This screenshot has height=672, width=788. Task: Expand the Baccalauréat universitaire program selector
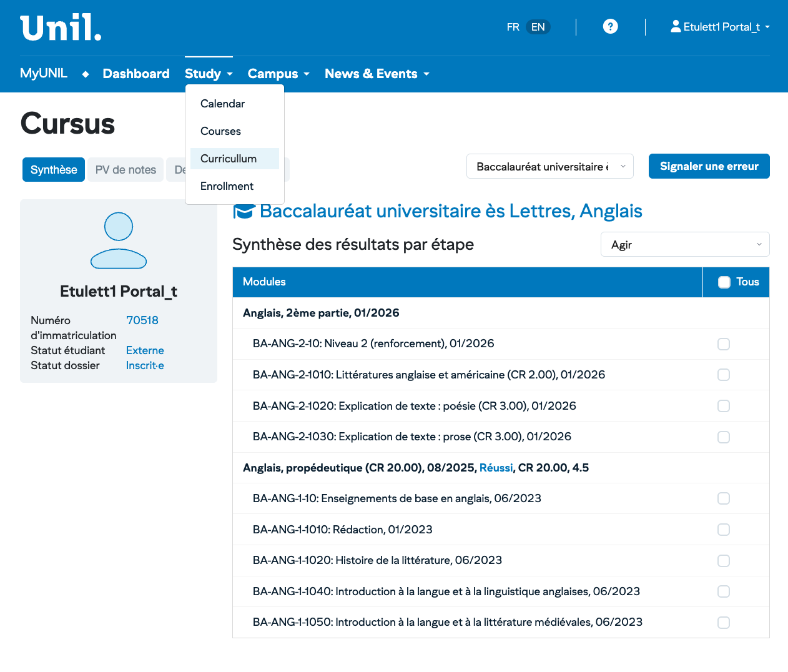549,167
